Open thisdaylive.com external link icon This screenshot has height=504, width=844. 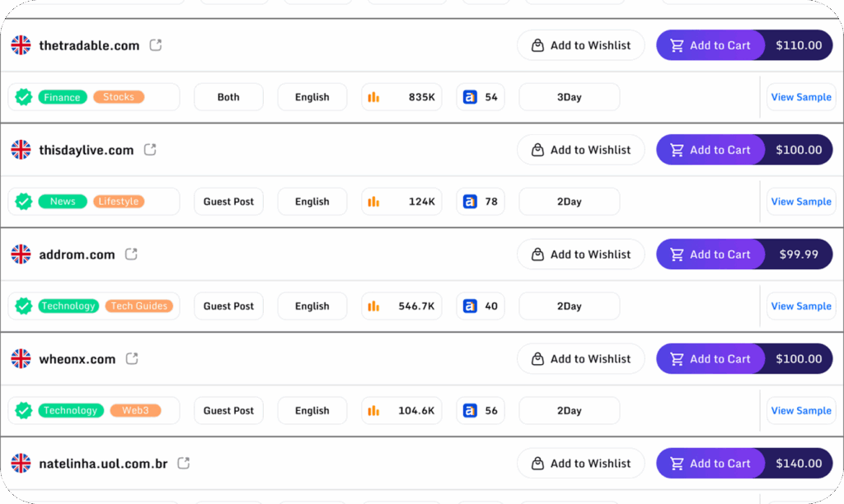pyautogui.click(x=150, y=150)
